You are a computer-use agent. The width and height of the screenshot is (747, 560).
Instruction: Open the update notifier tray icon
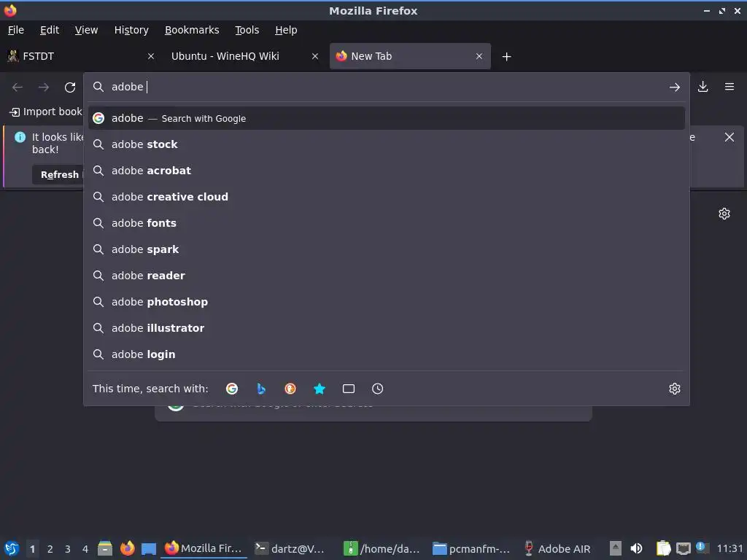pyautogui.click(x=701, y=548)
